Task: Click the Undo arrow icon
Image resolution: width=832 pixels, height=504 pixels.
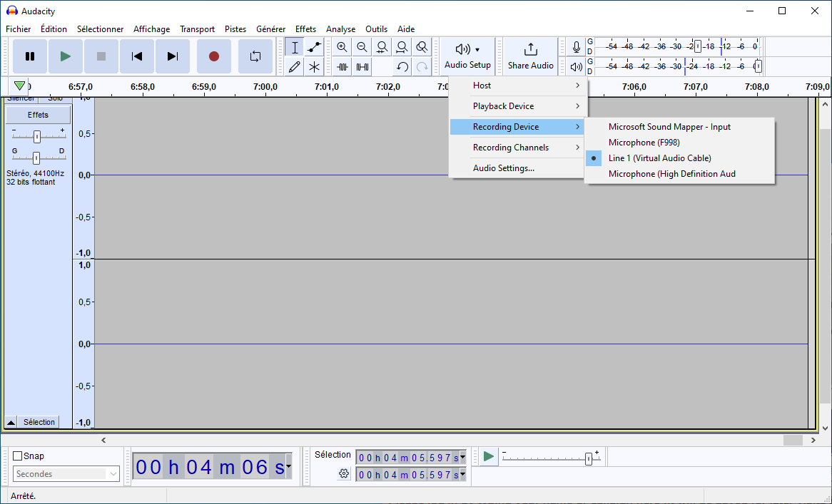Action: coord(402,67)
